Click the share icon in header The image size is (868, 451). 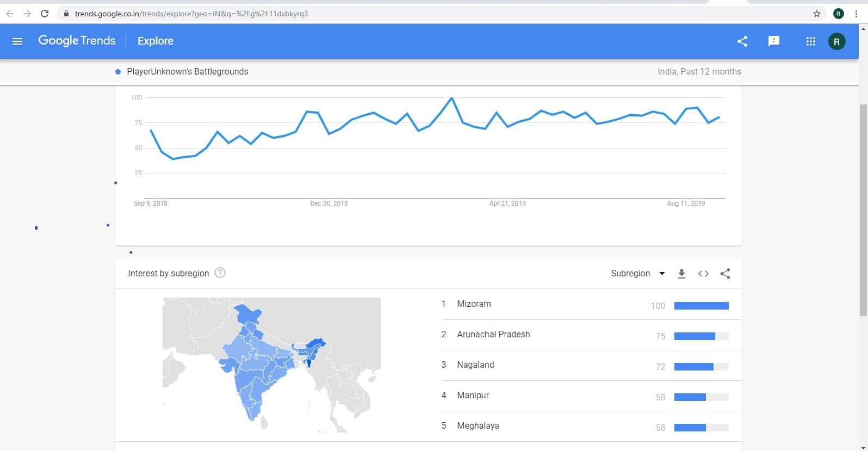click(x=742, y=41)
